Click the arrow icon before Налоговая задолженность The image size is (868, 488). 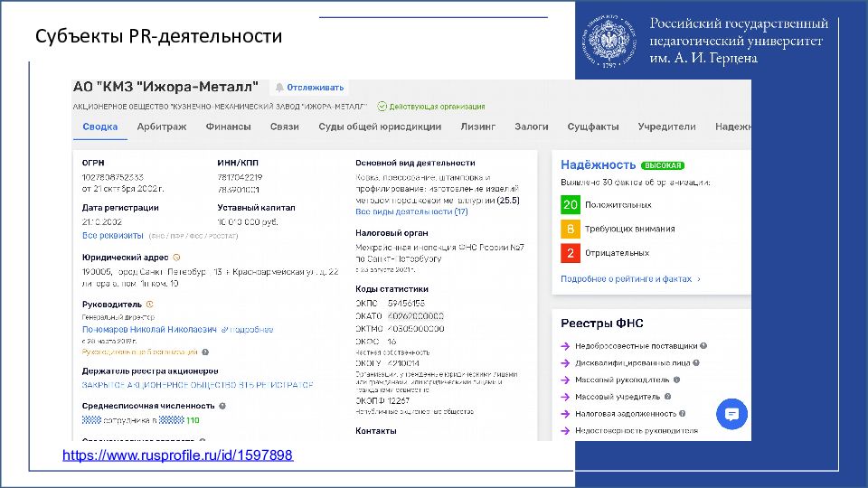pos(565,414)
